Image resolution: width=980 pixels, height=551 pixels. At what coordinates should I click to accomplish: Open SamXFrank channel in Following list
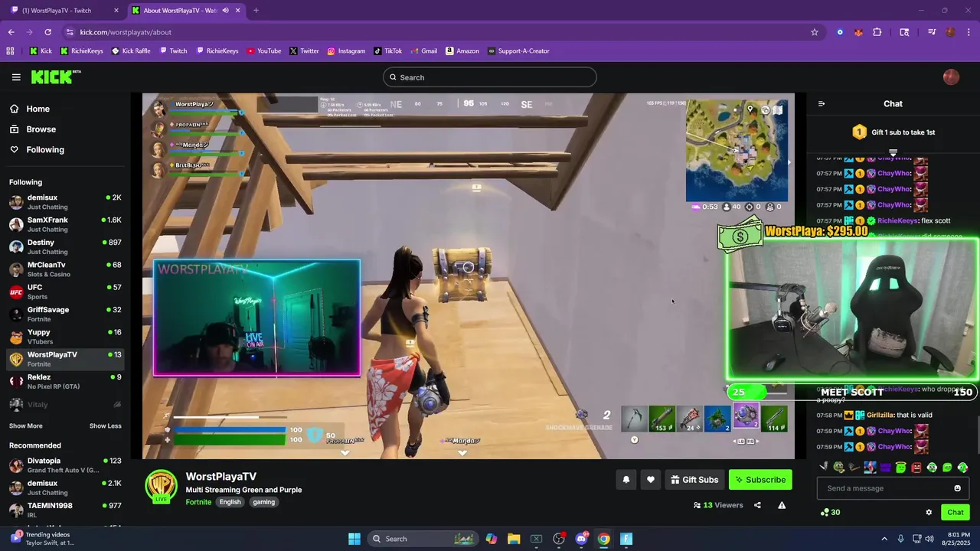(65, 224)
